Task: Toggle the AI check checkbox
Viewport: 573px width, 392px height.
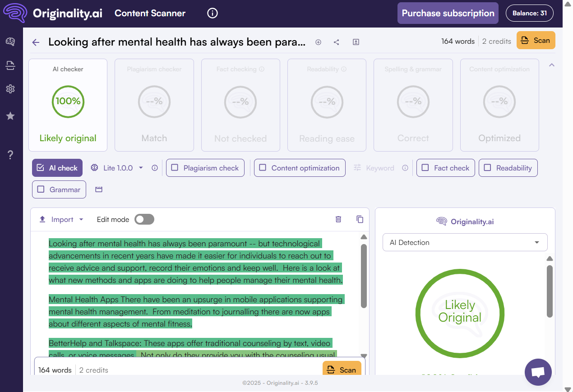Action: point(41,168)
